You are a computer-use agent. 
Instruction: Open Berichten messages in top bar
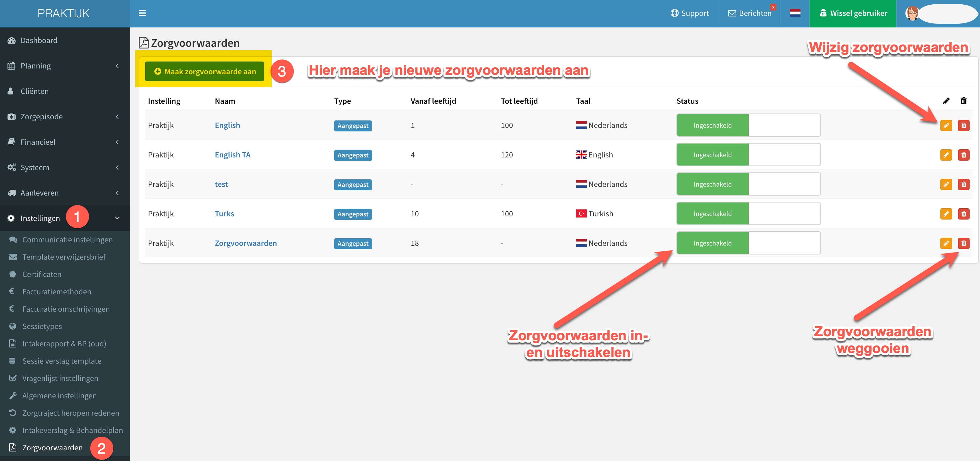[x=750, y=13]
